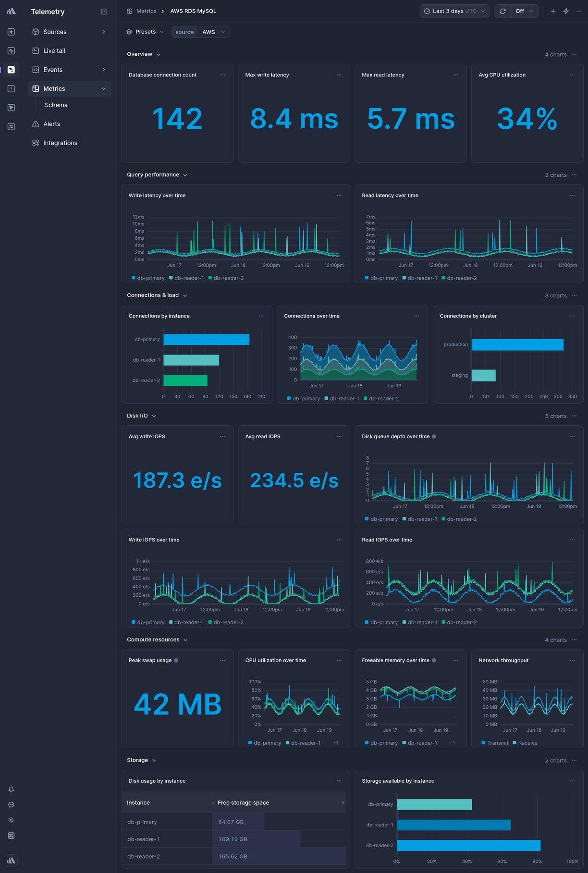
Task: Click db-reader-2 bar in Storage available chart
Action: 468,846
